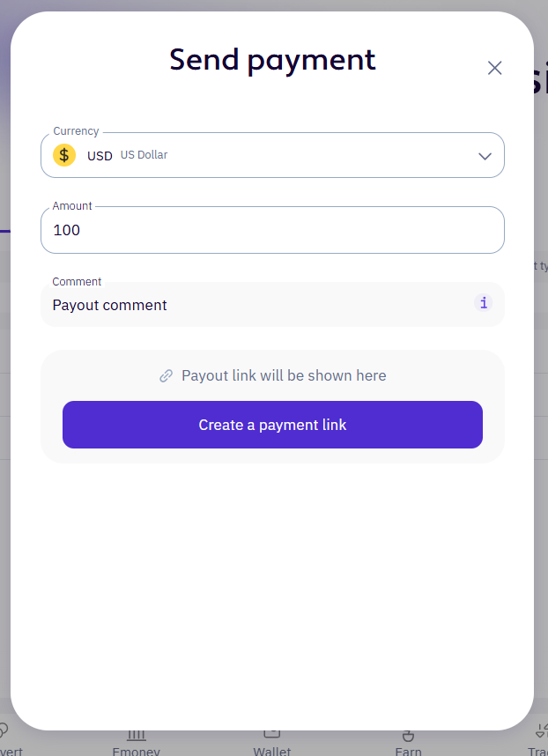Image resolution: width=548 pixels, height=756 pixels.
Task: Click Create a payment link
Action: coord(272,425)
